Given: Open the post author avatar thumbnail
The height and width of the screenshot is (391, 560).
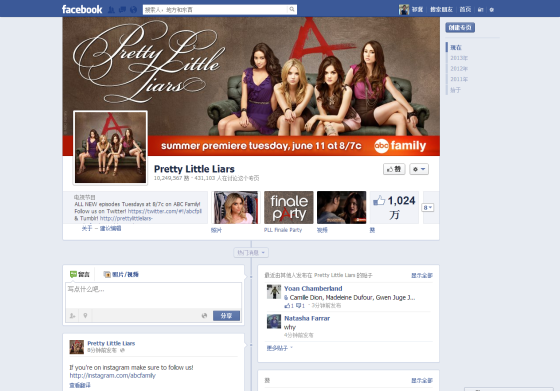Looking at the screenshot, I should click(x=76, y=347).
